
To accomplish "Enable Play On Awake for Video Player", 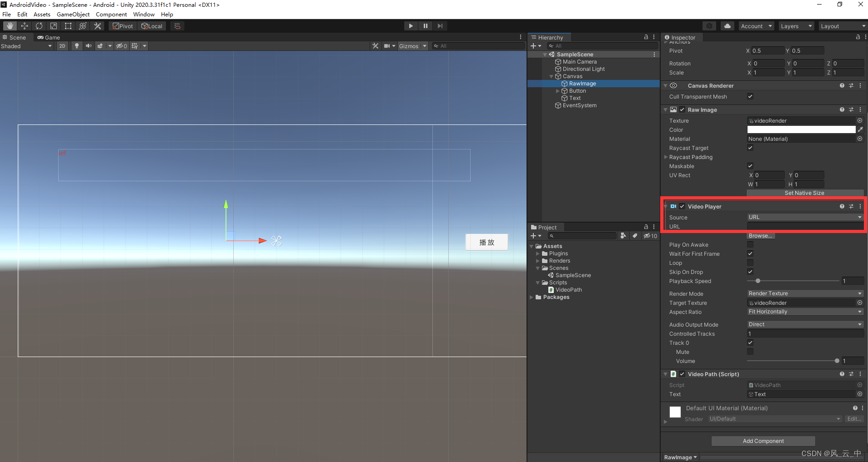I will tap(750, 244).
